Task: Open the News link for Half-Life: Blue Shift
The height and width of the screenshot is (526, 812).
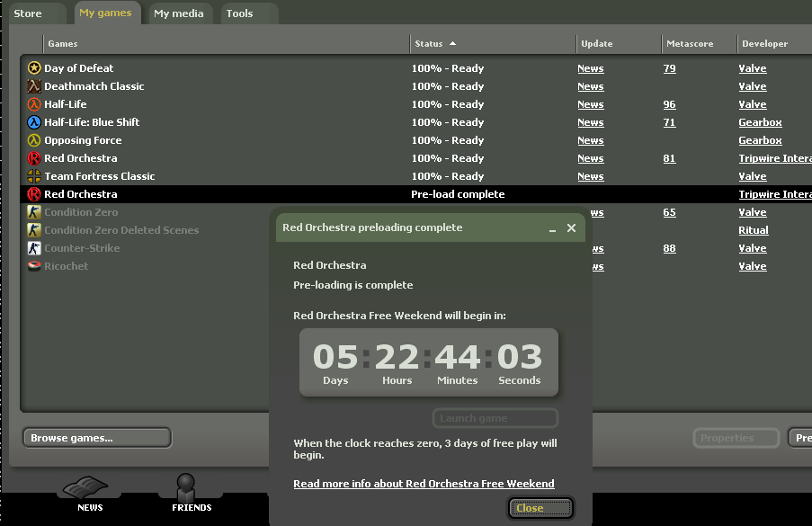Action: pyautogui.click(x=591, y=122)
